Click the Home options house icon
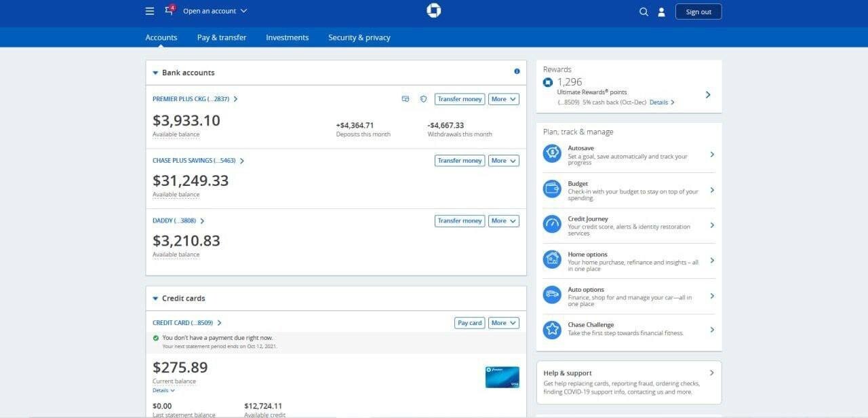Viewport: 868px width, 418px height. [x=552, y=259]
